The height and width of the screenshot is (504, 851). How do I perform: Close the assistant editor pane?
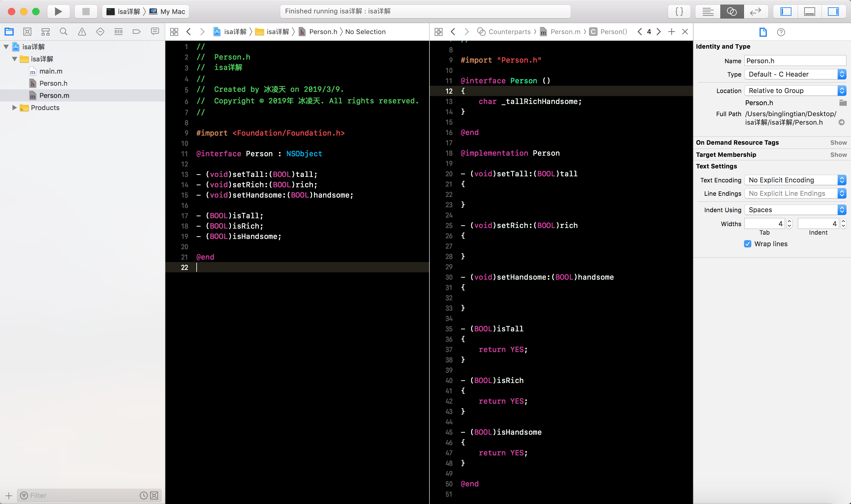685,32
